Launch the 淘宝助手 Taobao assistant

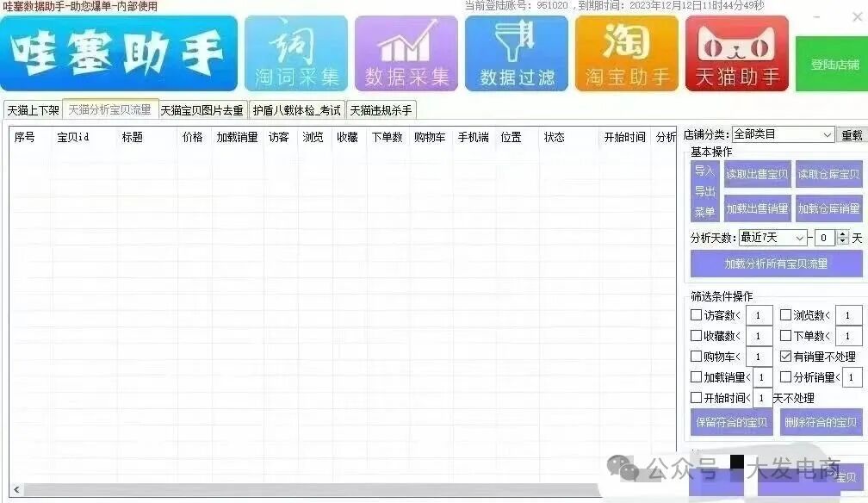[x=626, y=53]
